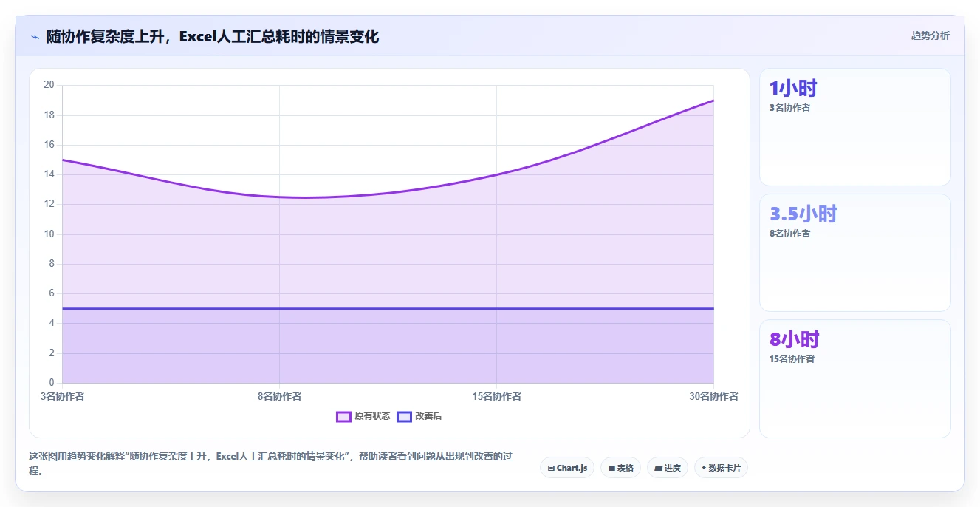Open the 8小时 data card

coord(854,378)
